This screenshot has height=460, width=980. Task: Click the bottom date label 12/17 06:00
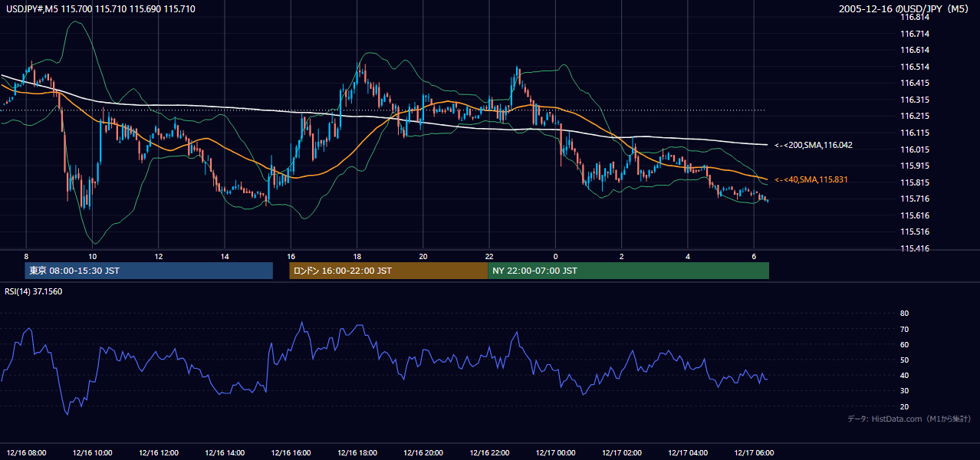[x=755, y=453]
